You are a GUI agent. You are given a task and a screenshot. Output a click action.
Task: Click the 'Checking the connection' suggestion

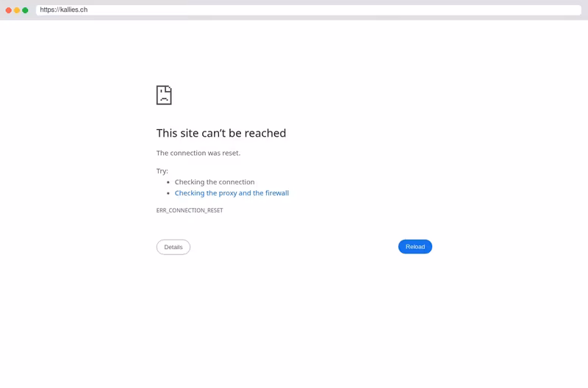click(215, 182)
